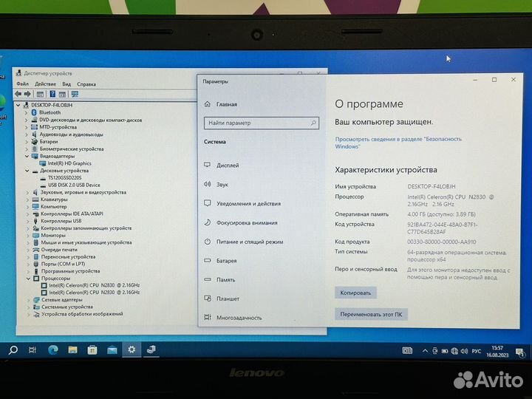Screen dimensions: 532x399
Task: Open notification center icon in tray
Action: point(520,352)
